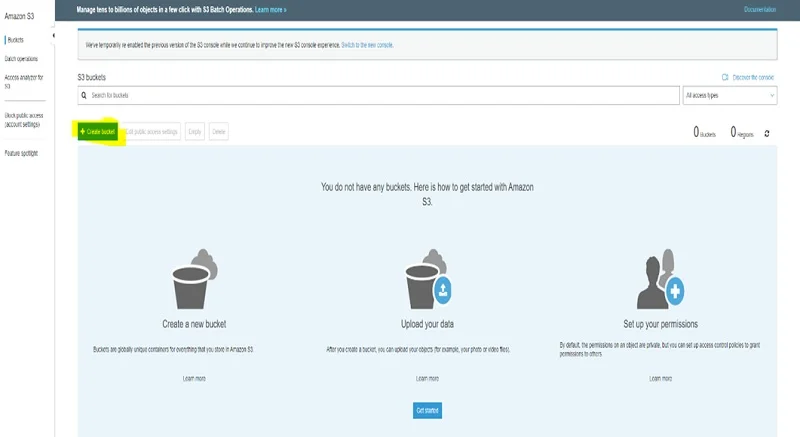Collapse the sidebar with the arrow
Screen dimensions: 800x437
coord(54,36)
